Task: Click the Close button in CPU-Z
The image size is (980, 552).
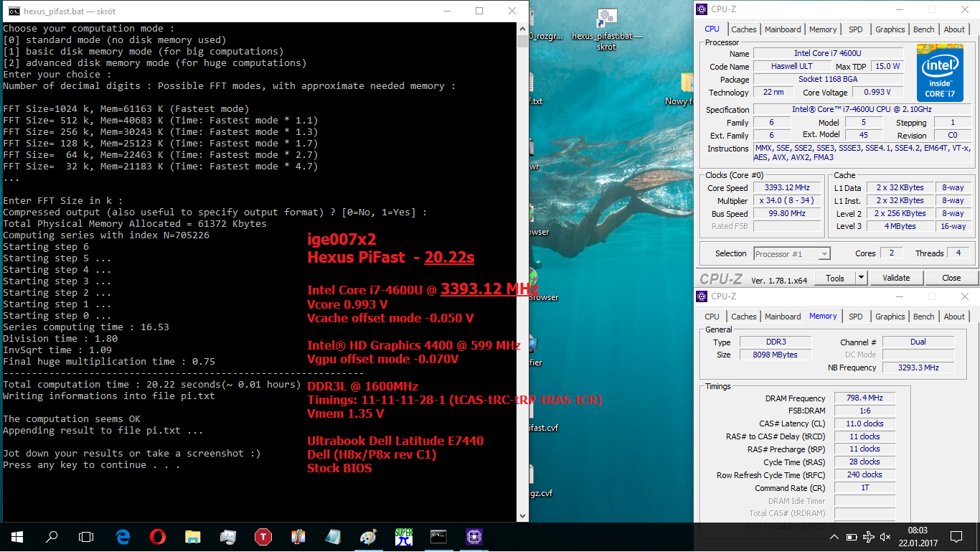Action: (x=951, y=278)
